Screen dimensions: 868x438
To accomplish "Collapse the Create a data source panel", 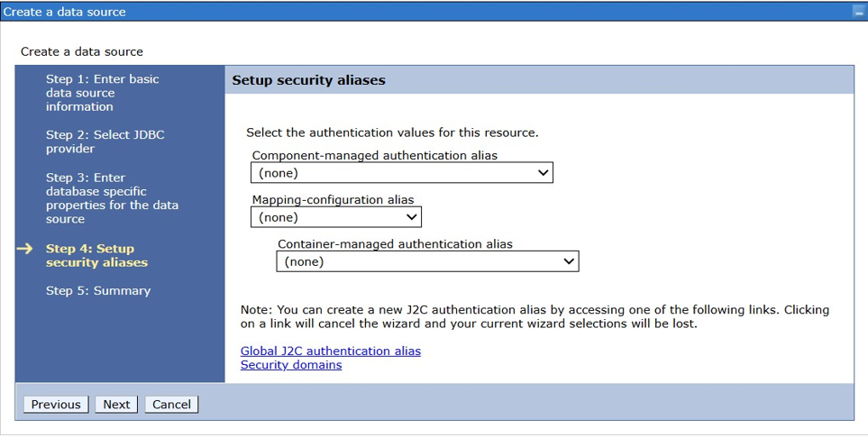I will pyautogui.click(x=857, y=12).
